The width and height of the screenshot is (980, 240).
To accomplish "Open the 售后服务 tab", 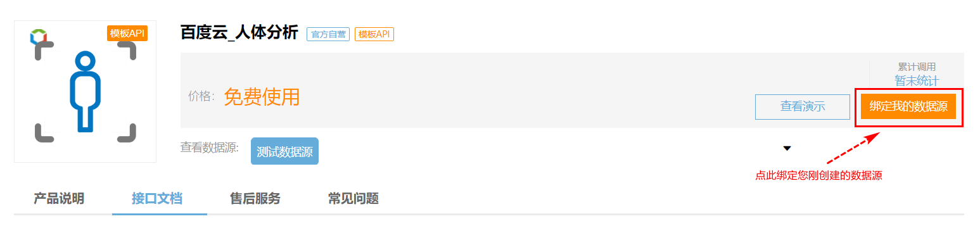I will (x=255, y=198).
